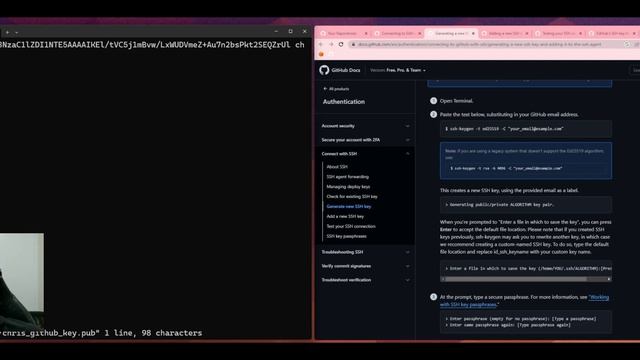The image size is (640, 360).
Task: Close the Your Repositories tab
Action: pos(366,33)
